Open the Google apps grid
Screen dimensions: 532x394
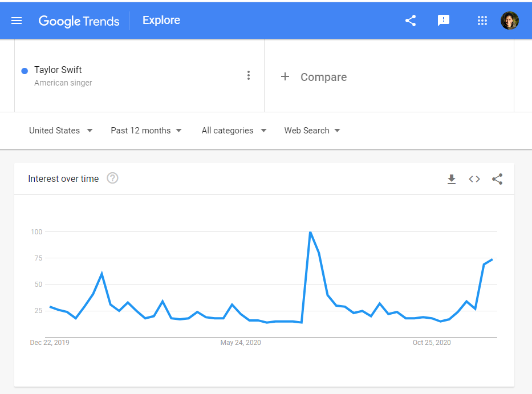[x=482, y=21]
